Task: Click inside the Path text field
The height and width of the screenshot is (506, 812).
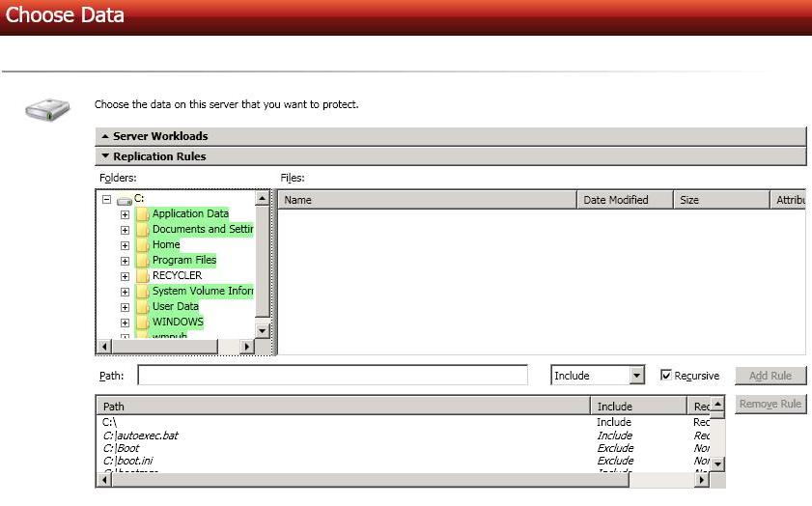Action: [332, 376]
